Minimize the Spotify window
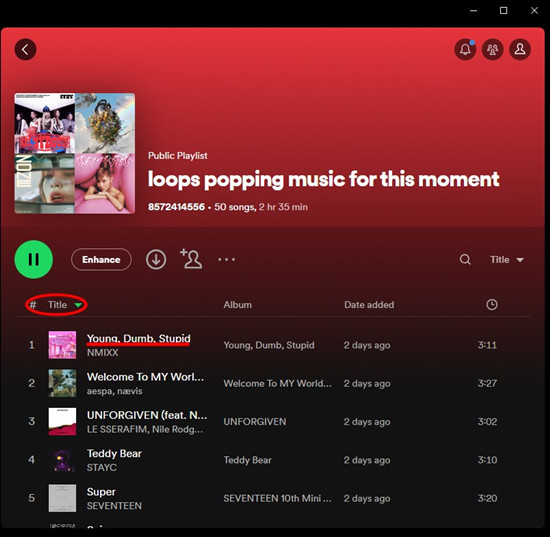The width and height of the screenshot is (550, 537). click(473, 11)
